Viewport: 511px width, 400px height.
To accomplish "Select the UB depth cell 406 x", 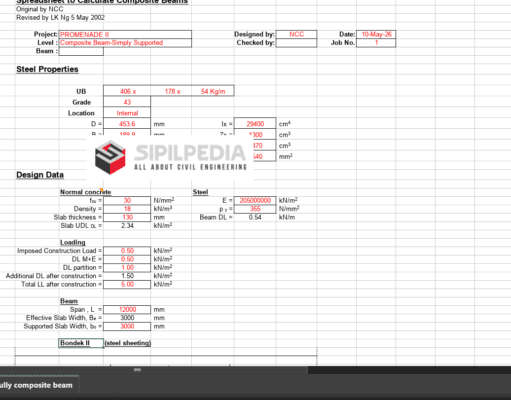I will pos(127,91).
